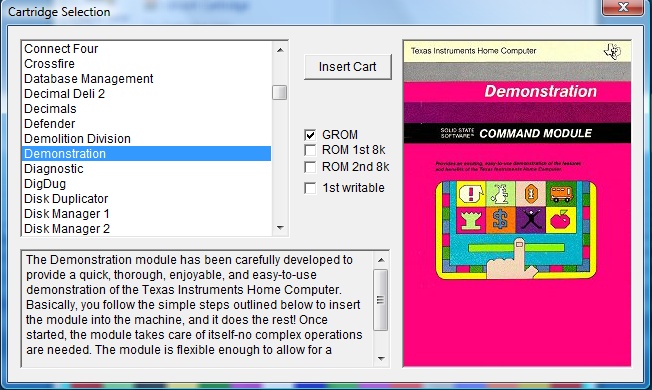This screenshot has width=652, height=390.
Task: Toggle the 1st writable checkbox
Action: pyautogui.click(x=310, y=188)
